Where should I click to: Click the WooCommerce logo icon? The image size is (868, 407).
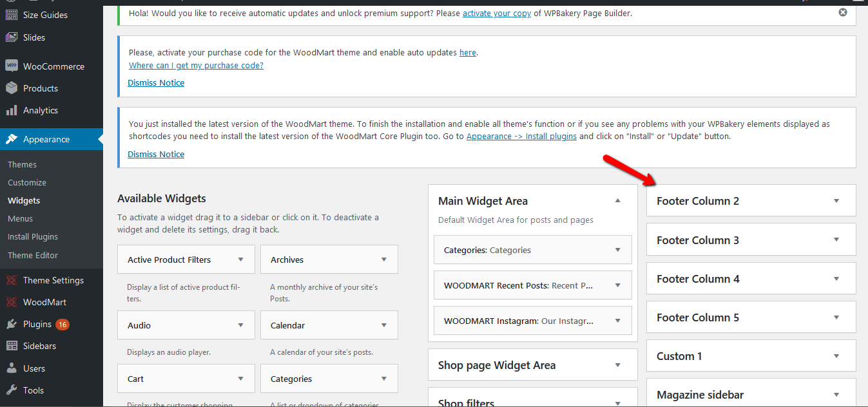pos(12,66)
